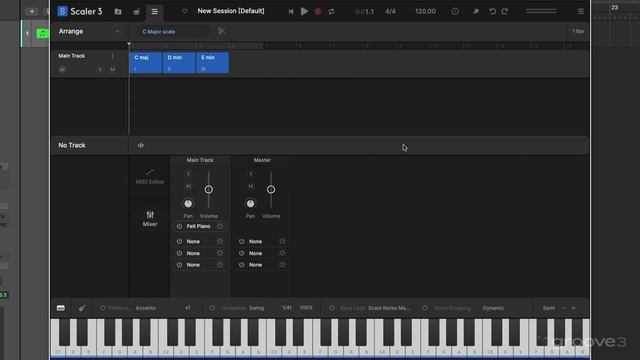Select the scissors cut tool
This screenshot has height=360, width=640.
point(222,31)
